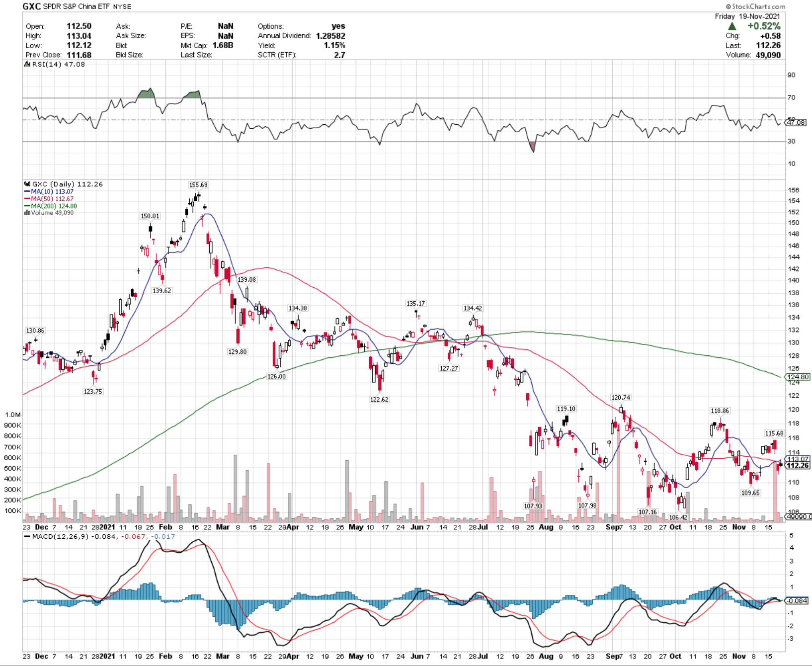Click the 134.38 price label
This screenshot has width=812, height=666.
click(x=298, y=308)
